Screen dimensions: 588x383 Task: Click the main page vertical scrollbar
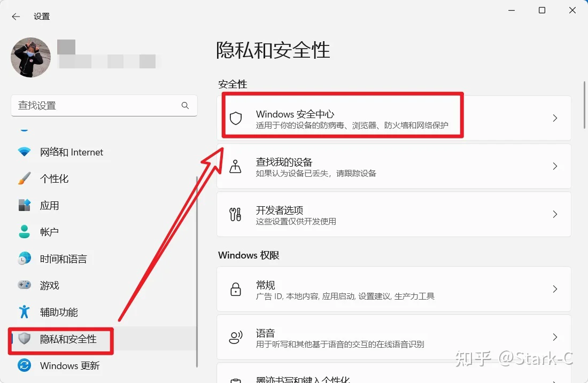(584, 105)
